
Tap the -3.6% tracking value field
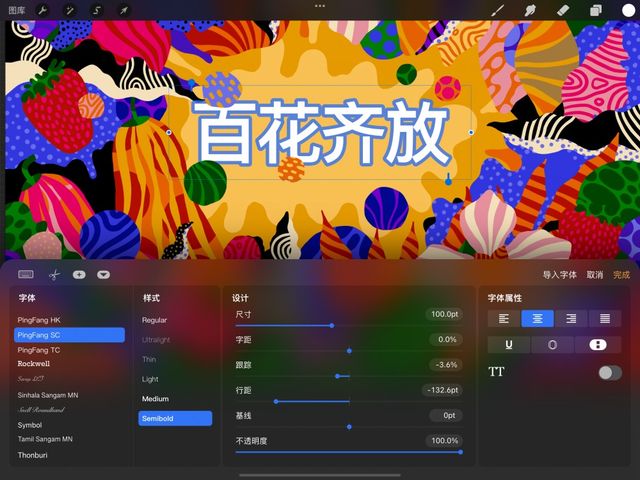pos(446,364)
